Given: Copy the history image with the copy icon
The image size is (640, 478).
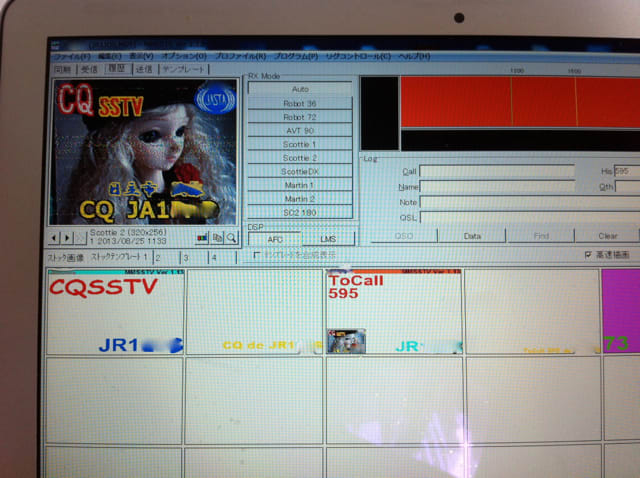Looking at the screenshot, I should pyautogui.click(x=217, y=238).
